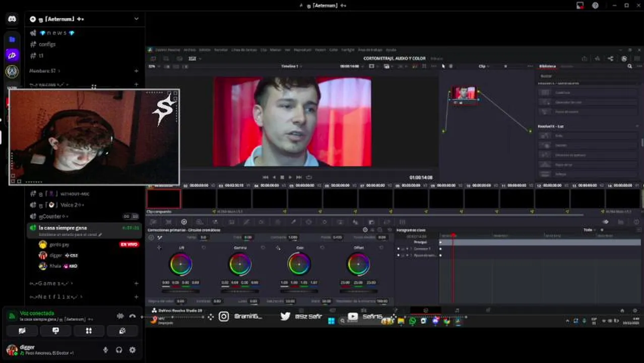This screenshot has width=644, height=363.
Task: Open the Timeline 1 name dropdown
Action: (291, 67)
